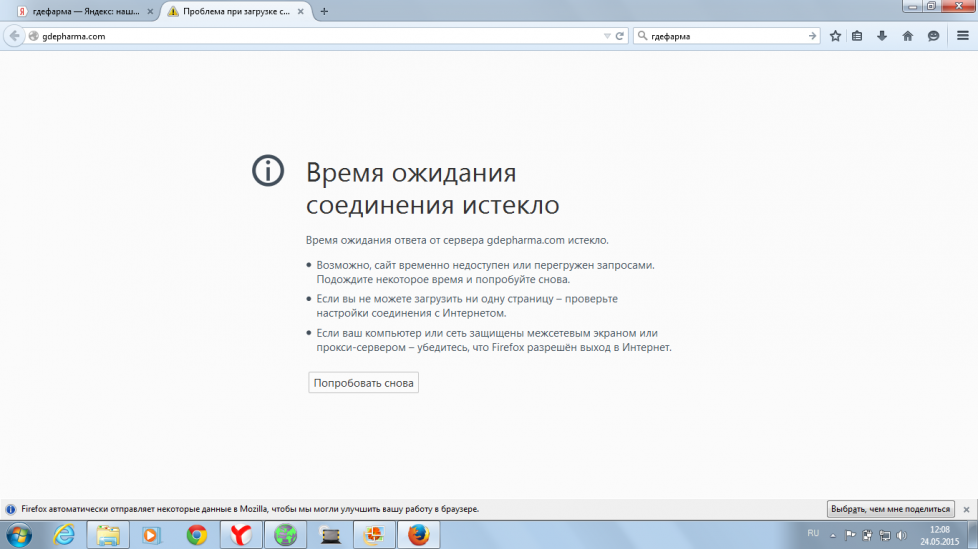The width and height of the screenshot is (978, 549).
Task: Click the gdepharma.com address field
Action: click(300, 36)
